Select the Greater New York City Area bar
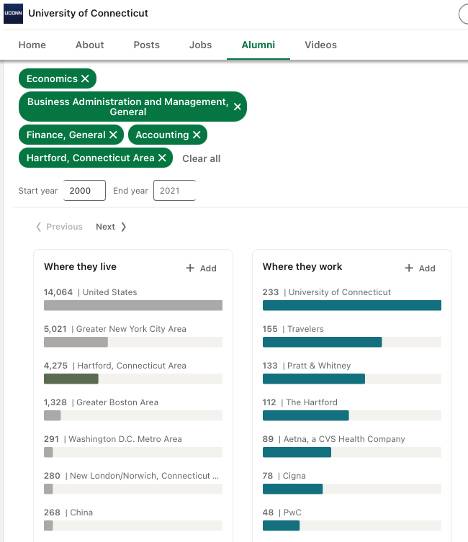Screen dimensions: 468x542 tap(133, 342)
